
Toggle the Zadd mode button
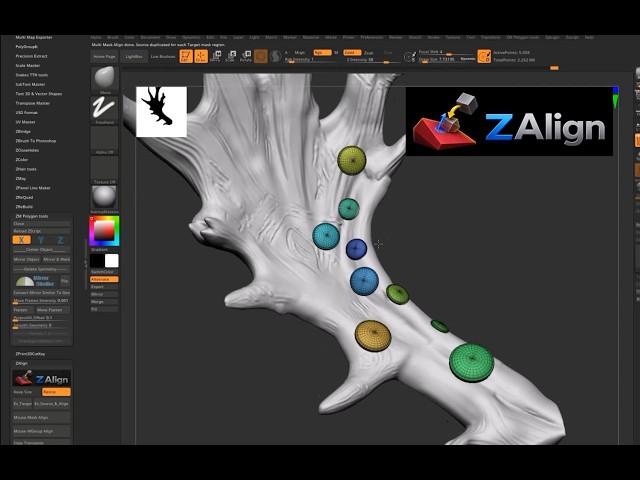352,53
